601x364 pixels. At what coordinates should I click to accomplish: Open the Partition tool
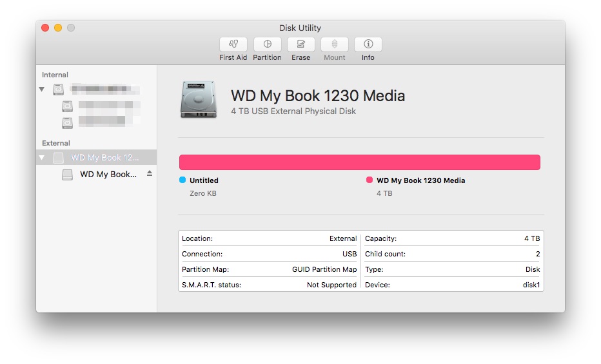coord(267,44)
